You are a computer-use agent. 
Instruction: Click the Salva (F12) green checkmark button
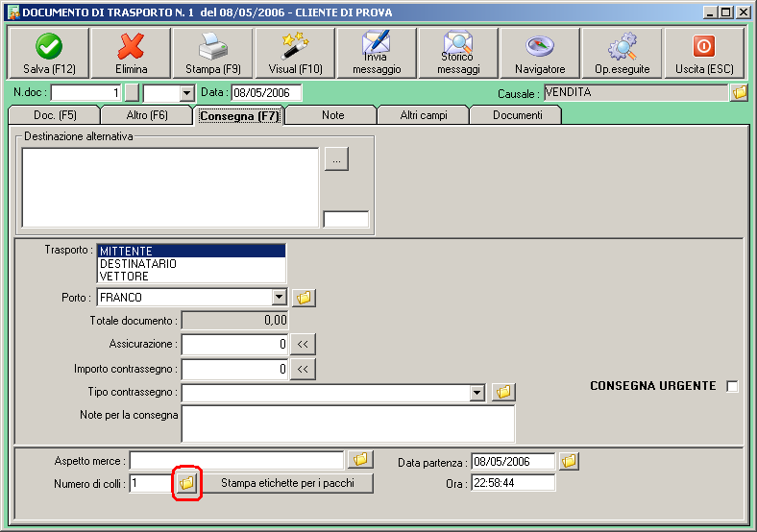[49, 53]
